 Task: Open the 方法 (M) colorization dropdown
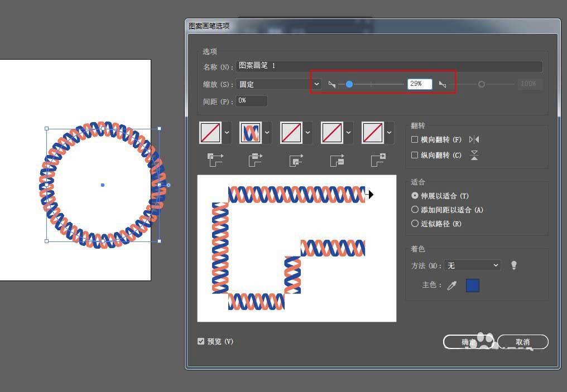473,265
